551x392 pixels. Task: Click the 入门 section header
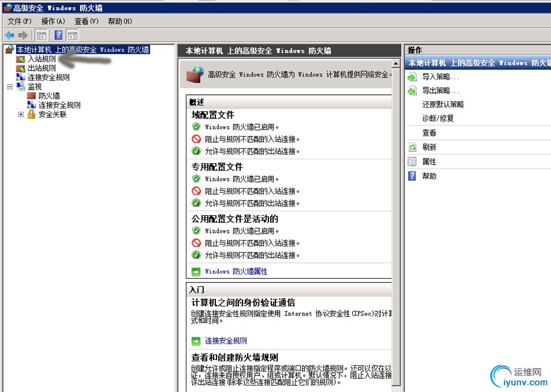(289, 289)
